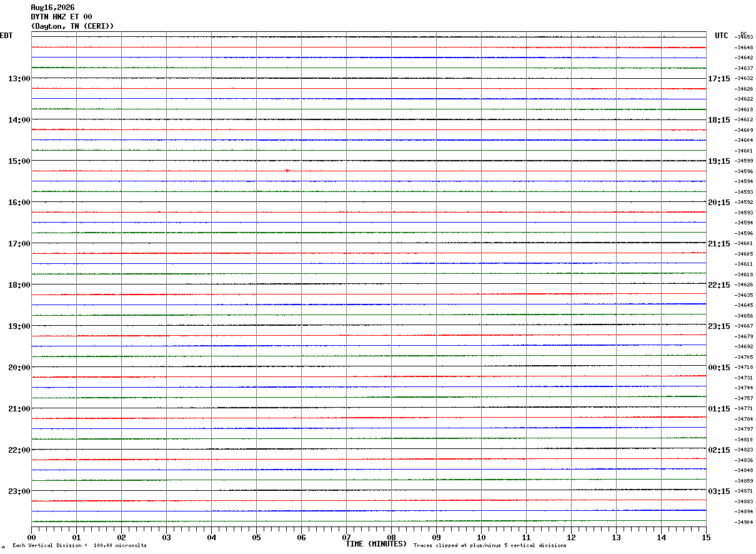Select the 15:00 EDT time label
The height and width of the screenshot is (554, 756).
19,161
